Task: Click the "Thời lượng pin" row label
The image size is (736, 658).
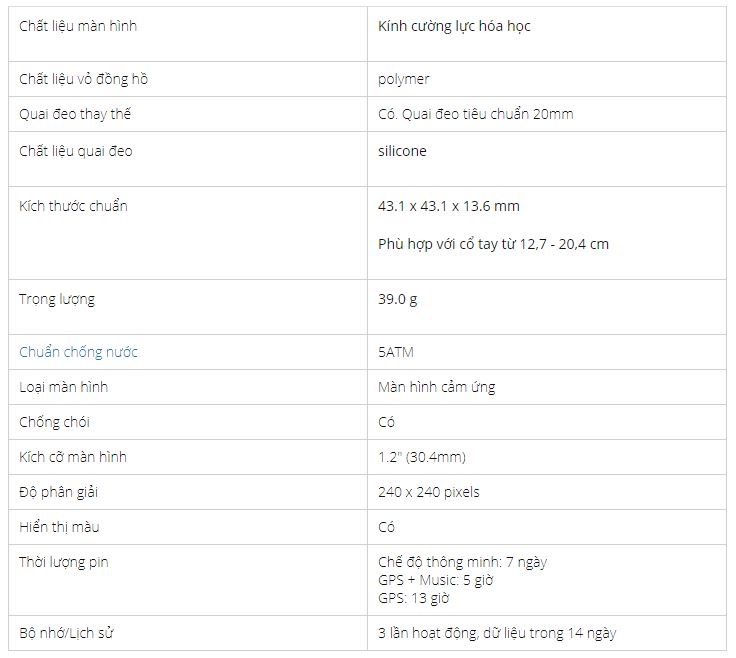Action: pos(64,562)
